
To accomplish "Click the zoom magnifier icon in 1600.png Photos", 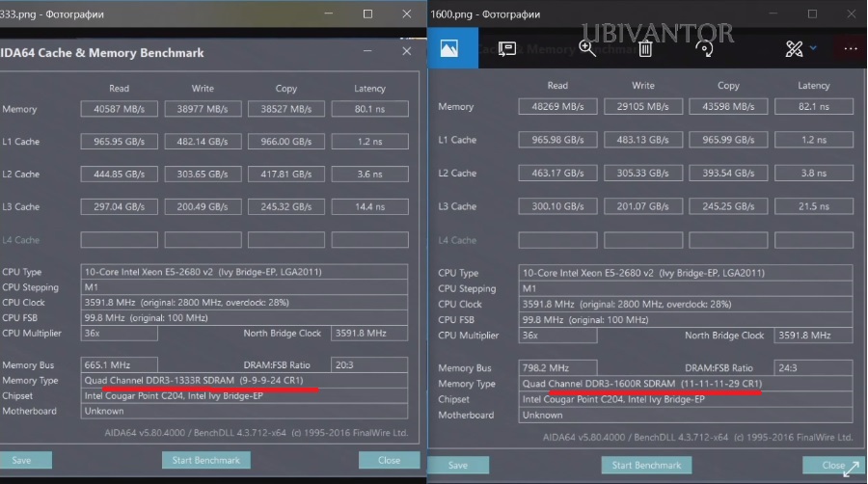I will point(586,48).
